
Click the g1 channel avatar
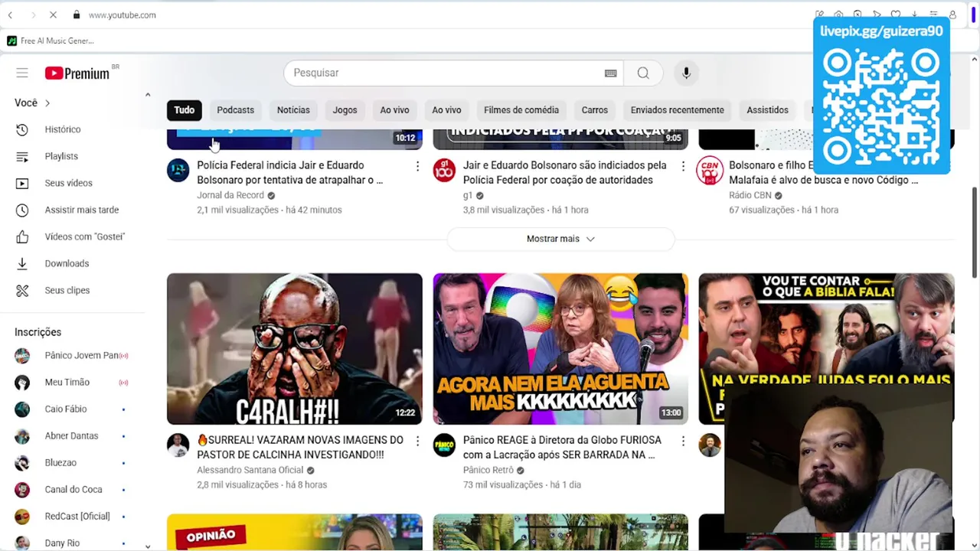click(444, 170)
